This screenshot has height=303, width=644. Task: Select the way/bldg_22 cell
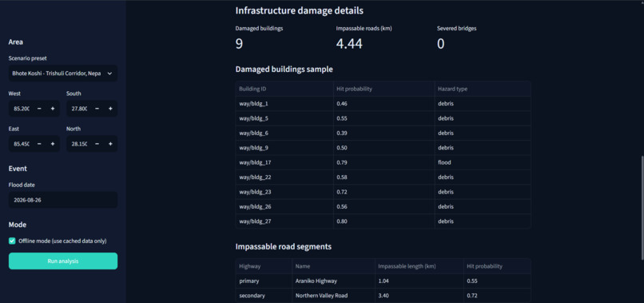point(284,177)
